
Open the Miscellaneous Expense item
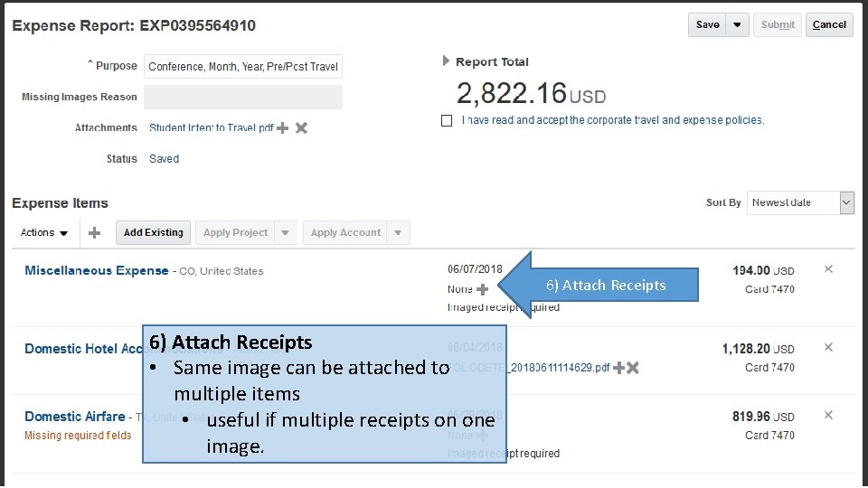(x=97, y=270)
